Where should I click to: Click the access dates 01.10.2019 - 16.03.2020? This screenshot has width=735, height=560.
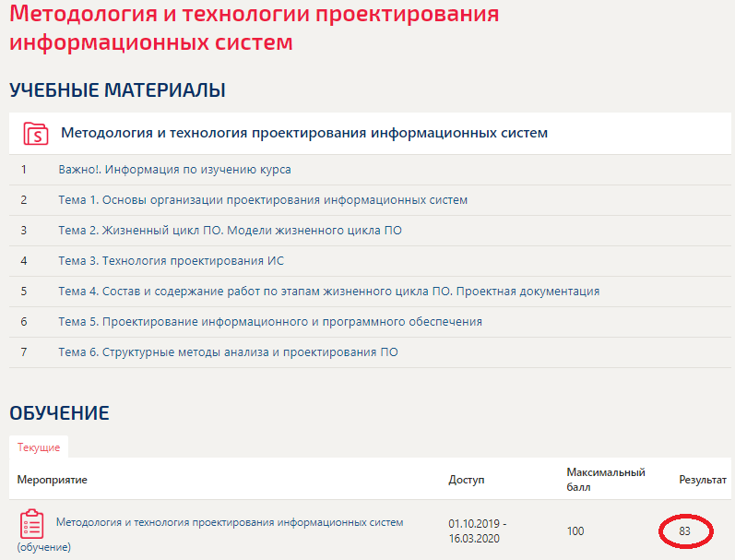click(477, 530)
